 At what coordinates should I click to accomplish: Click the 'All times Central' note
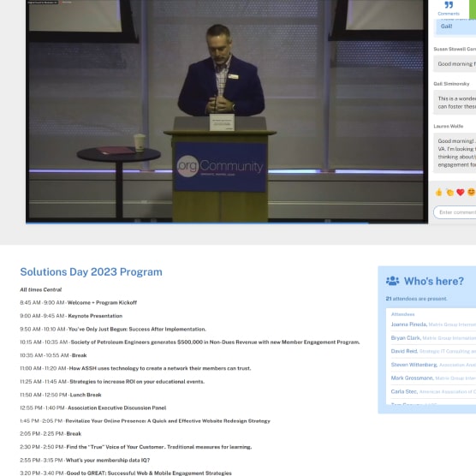41,289
